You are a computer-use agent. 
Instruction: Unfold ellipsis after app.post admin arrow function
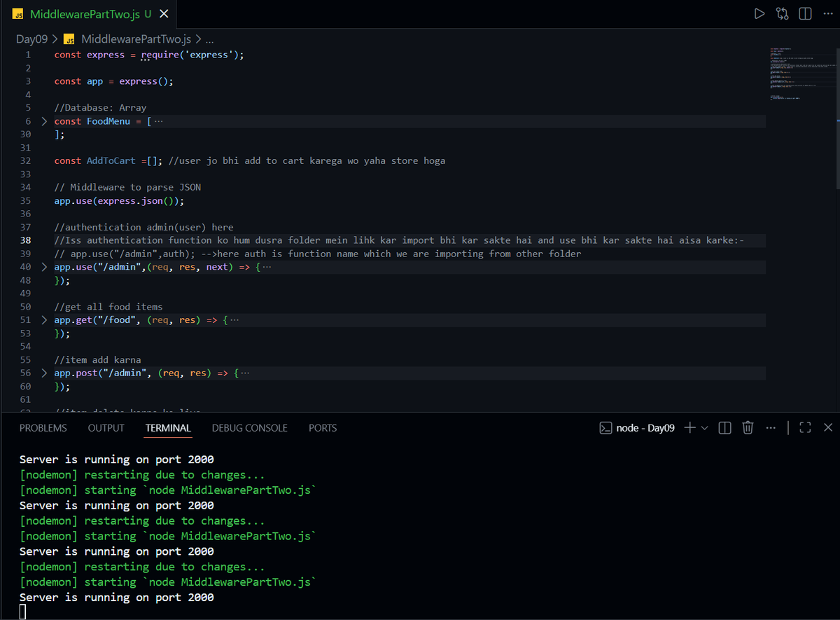coord(244,373)
